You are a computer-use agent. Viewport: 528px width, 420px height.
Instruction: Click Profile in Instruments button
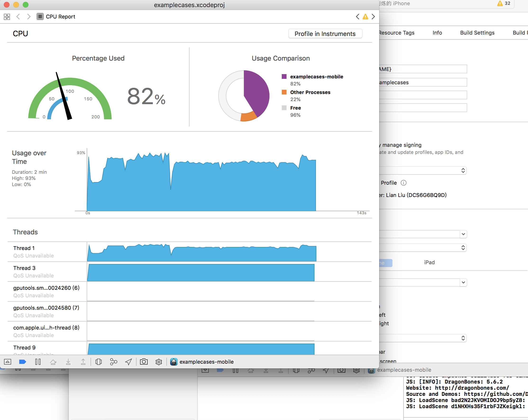[325, 34]
